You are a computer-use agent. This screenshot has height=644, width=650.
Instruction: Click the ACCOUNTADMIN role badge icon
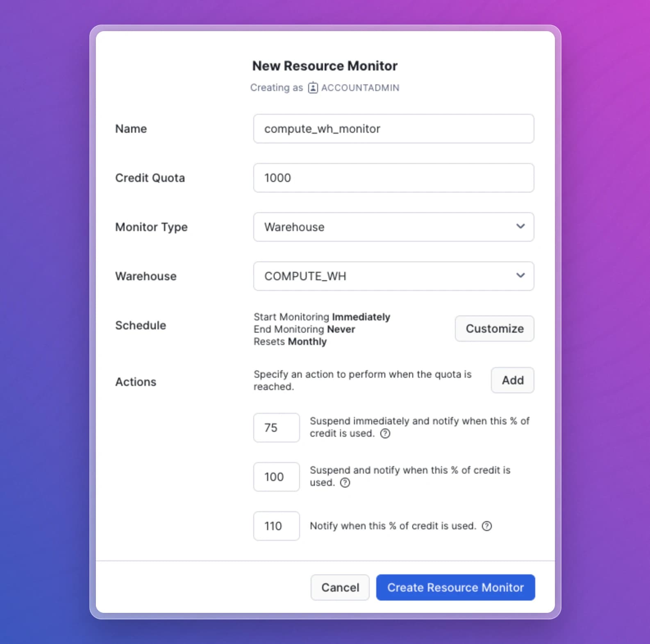(x=313, y=88)
